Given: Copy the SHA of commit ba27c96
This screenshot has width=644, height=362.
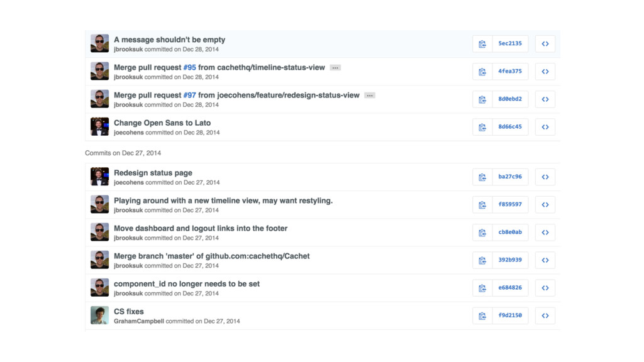Looking at the screenshot, I should coord(482,177).
